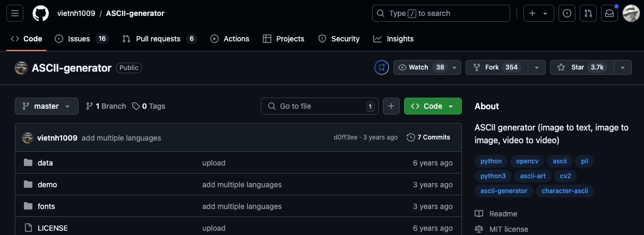The height and width of the screenshot is (235, 644).
Task: Open the issues icon in top bar
Action: coord(566,13)
